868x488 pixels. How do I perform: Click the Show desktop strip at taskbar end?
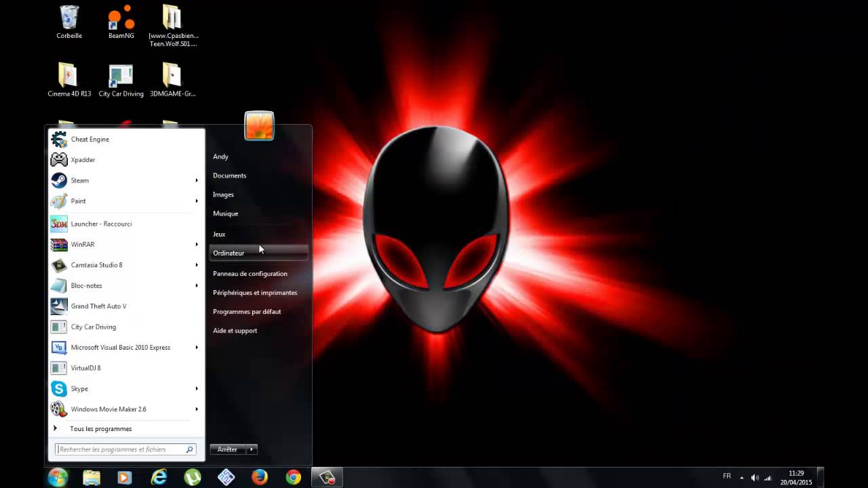(821, 477)
